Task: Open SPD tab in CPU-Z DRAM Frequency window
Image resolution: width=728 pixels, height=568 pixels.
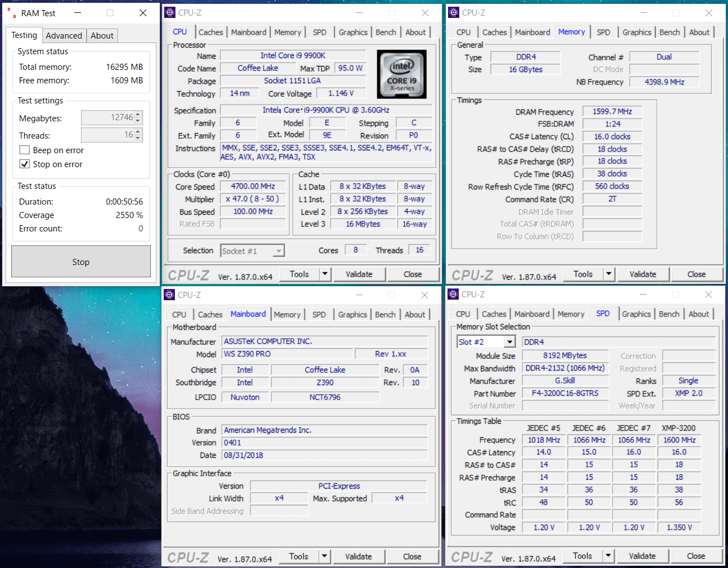Action: coord(603,32)
